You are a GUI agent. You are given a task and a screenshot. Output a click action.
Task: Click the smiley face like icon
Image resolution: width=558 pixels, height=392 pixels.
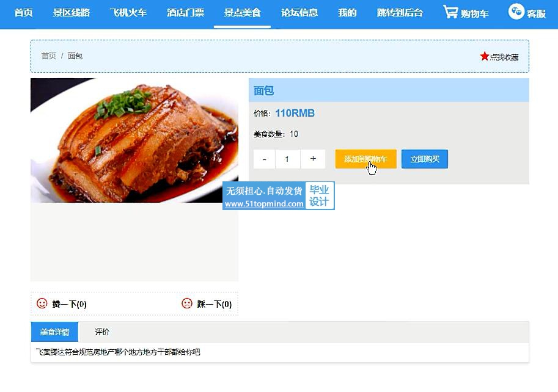[42, 303]
